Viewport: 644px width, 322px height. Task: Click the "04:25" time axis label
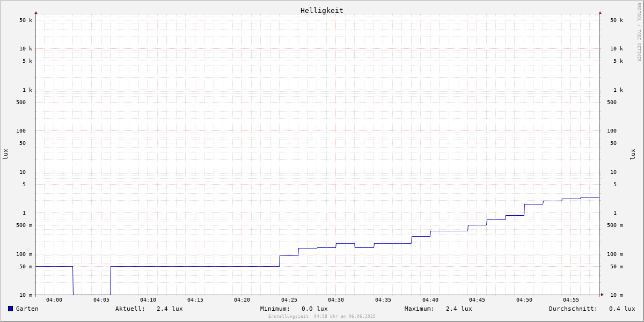pos(289,300)
